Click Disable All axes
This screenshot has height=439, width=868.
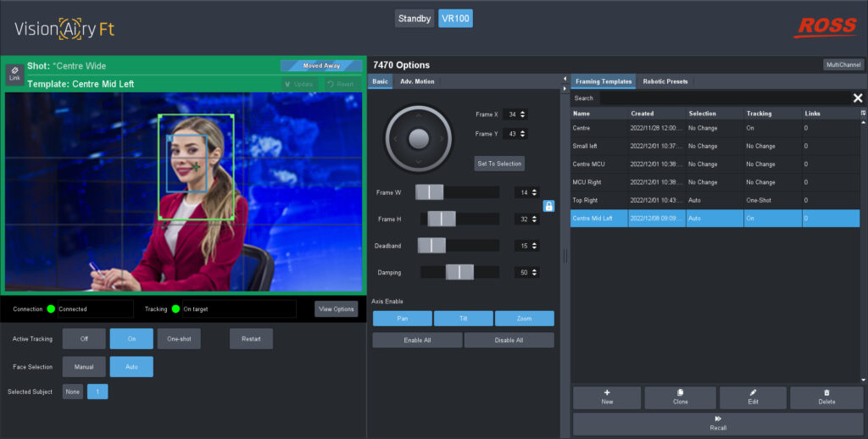[509, 340]
